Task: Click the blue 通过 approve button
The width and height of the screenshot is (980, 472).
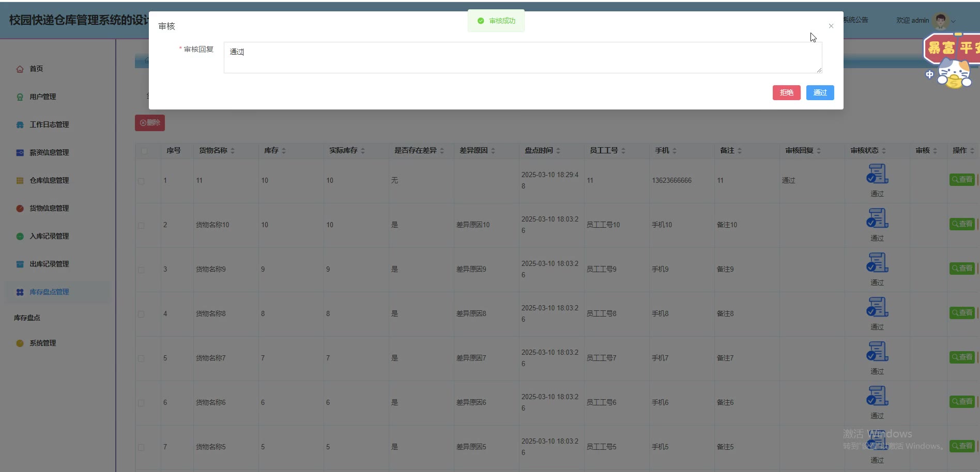Action: [820, 93]
